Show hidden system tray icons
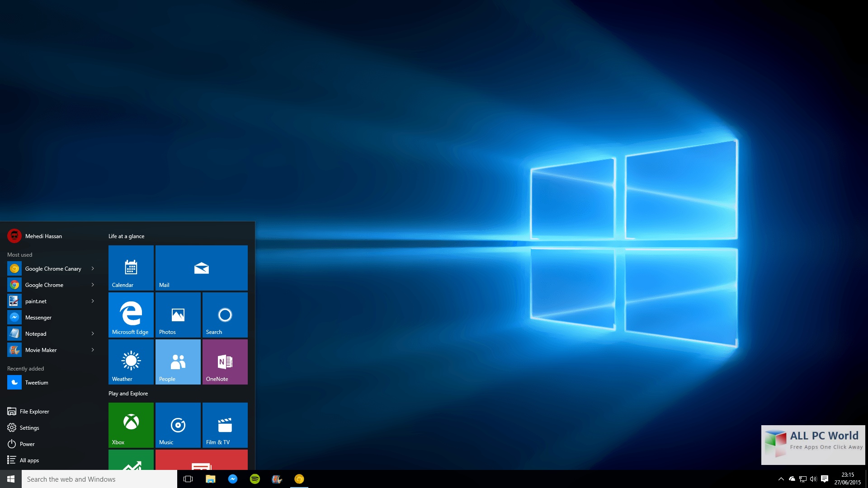The image size is (868, 488). (x=781, y=479)
